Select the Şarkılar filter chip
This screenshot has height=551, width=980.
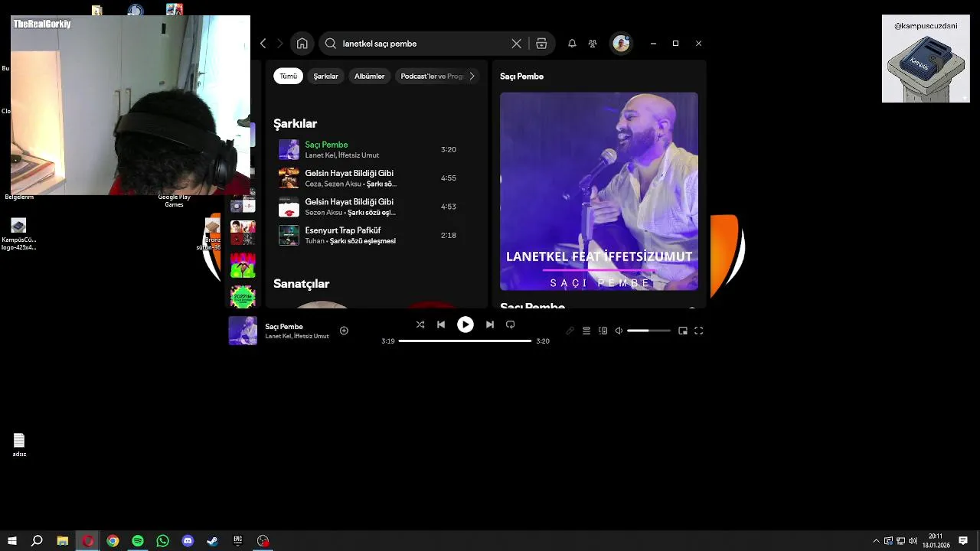point(325,77)
